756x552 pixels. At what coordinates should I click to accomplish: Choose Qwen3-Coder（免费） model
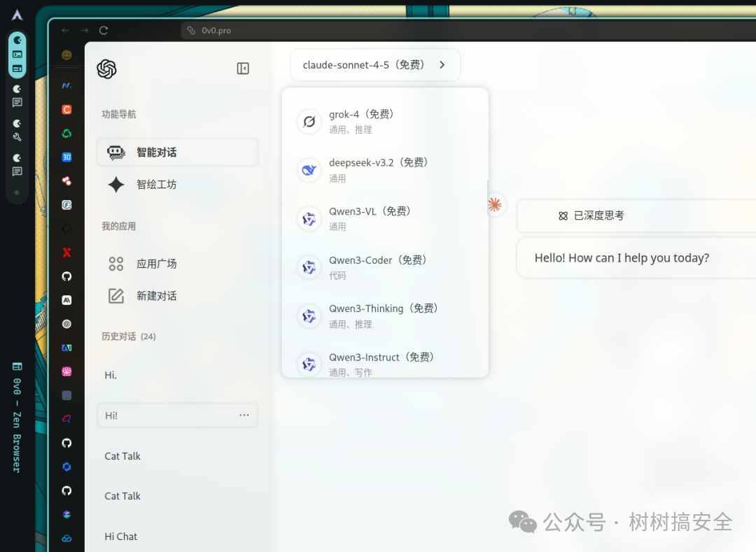[x=385, y=267]
